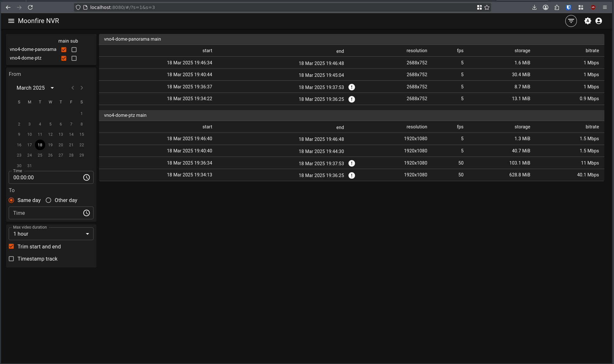The height and width of the screenshot is (364, 614).
Task: Reload the page in the browser
Action: [x=30, y=7]
